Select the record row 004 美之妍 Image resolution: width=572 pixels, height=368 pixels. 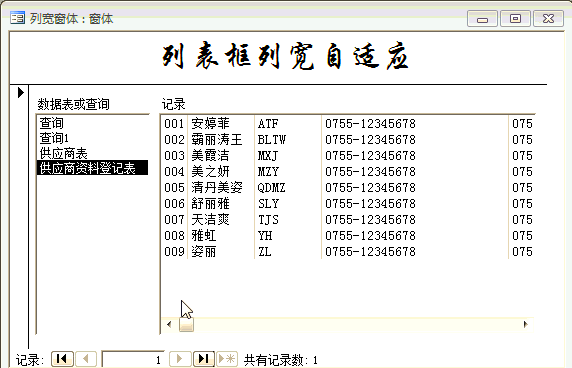[348, 172]
